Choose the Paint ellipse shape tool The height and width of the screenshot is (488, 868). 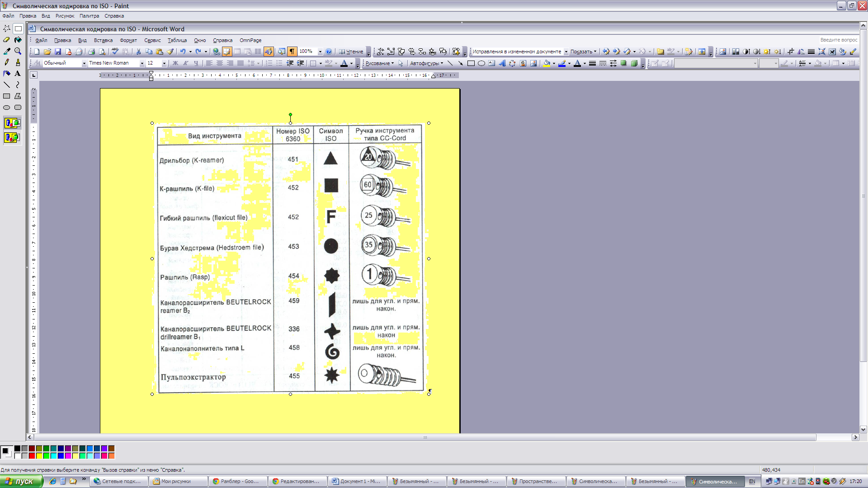click(7, 108)
